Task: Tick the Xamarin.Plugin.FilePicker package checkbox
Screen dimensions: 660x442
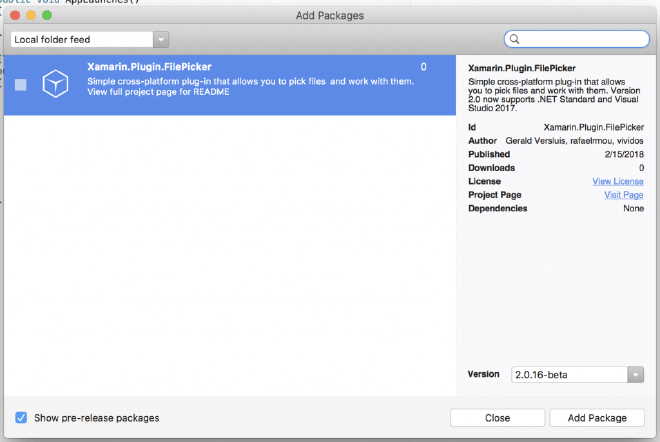Action: click(21, 85)
